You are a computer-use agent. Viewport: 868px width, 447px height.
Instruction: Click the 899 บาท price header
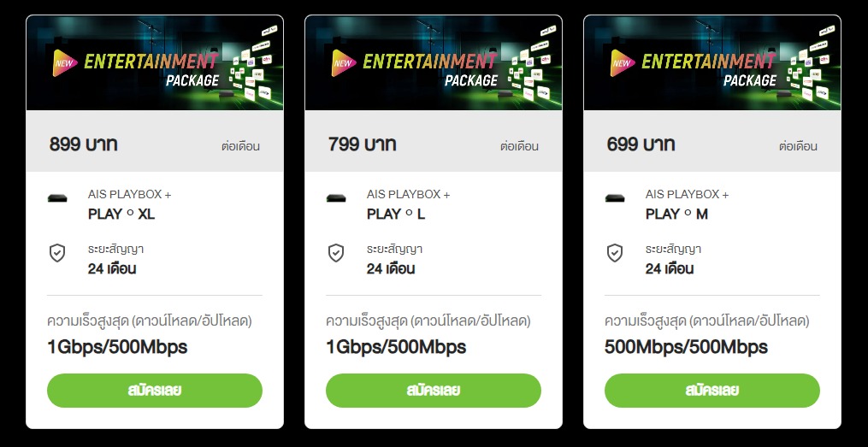click(x=83, y=144)
